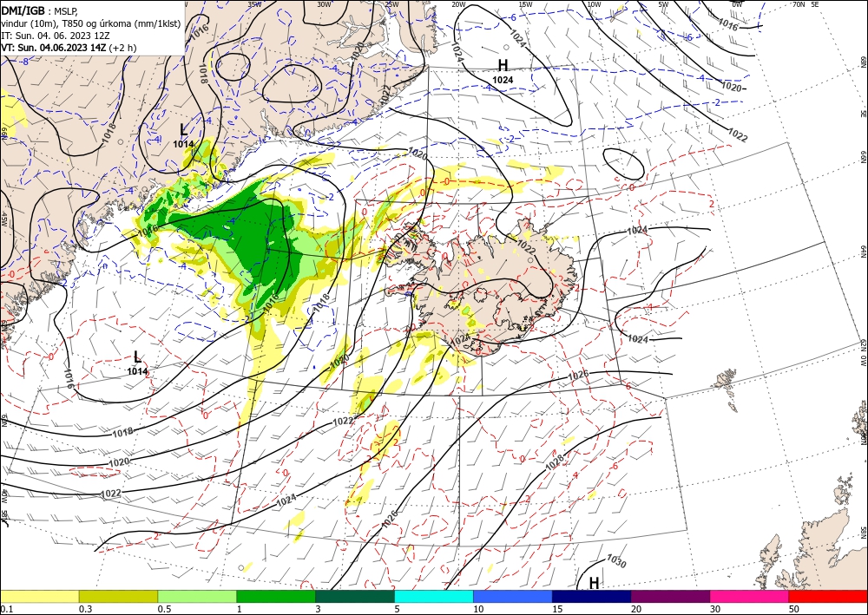868x615 pixels.
Task: Click the olive 0.3–0.5 legend swatch
Action: pos(118,596)
